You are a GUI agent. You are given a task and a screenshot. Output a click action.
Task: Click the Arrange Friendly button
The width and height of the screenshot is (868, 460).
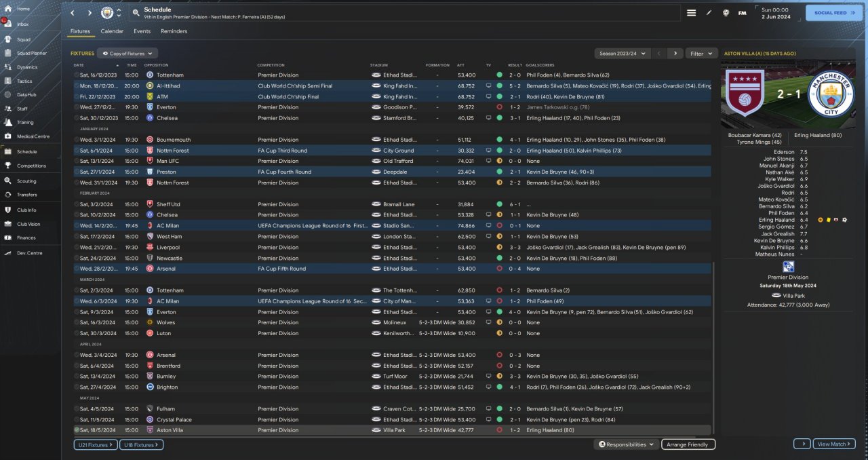point(688,444)
